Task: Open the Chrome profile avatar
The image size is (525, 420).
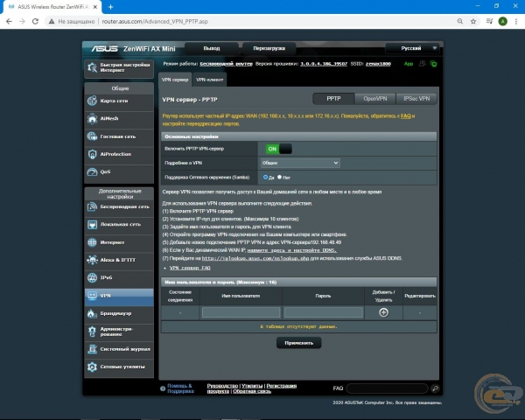Action: pyautogui.click(x=502, y=21)
